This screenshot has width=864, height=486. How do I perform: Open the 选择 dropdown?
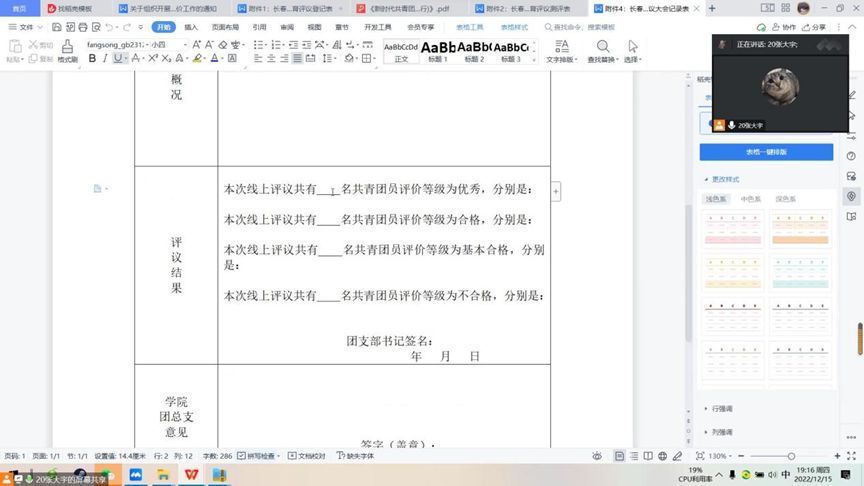(633, 52)
